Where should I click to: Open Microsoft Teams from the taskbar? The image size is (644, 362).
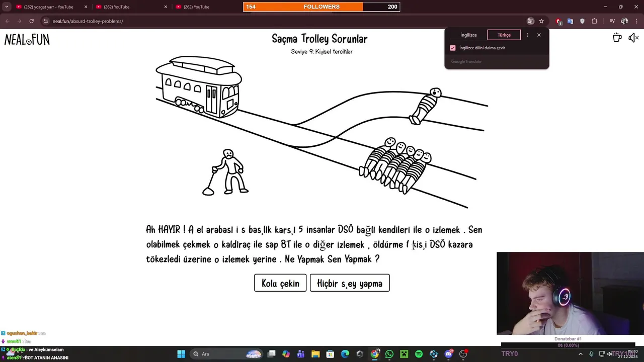click(301, 354)
